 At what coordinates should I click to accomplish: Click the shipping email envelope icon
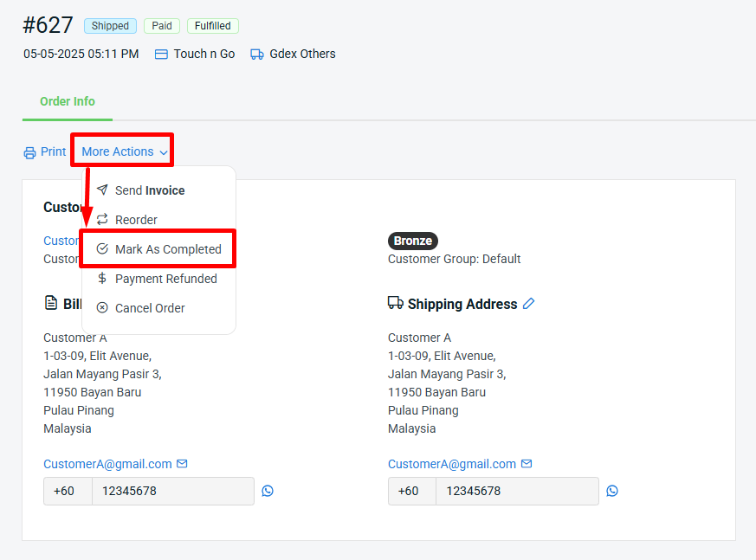pos(527,464)
